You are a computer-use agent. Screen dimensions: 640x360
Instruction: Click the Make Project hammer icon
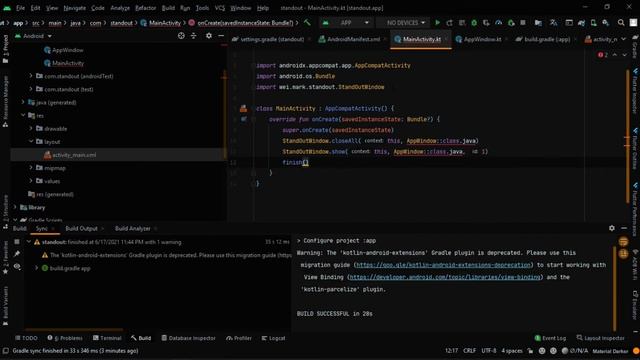[x=307, y=23]
